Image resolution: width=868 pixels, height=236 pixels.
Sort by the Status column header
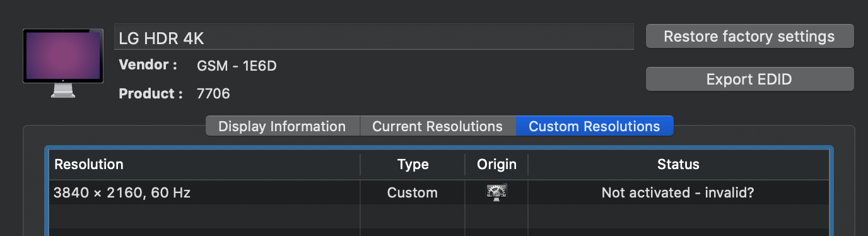click(x=678, y=165)
